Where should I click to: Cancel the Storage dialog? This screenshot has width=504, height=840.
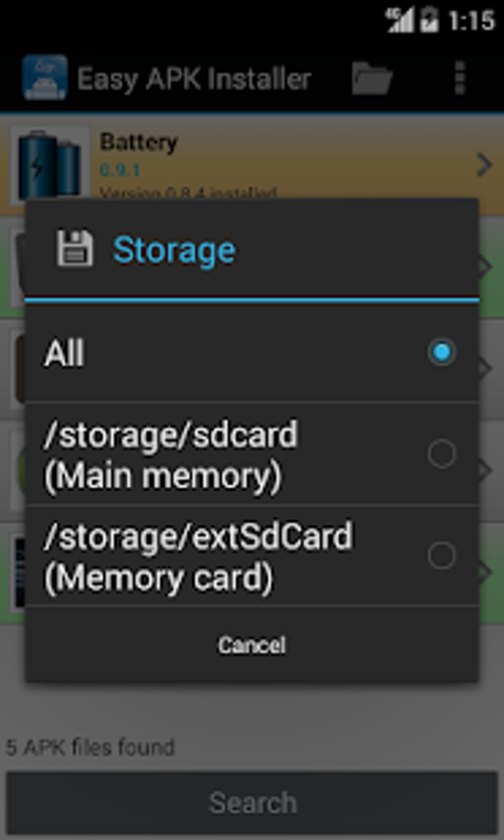click(x=252, y=645)
